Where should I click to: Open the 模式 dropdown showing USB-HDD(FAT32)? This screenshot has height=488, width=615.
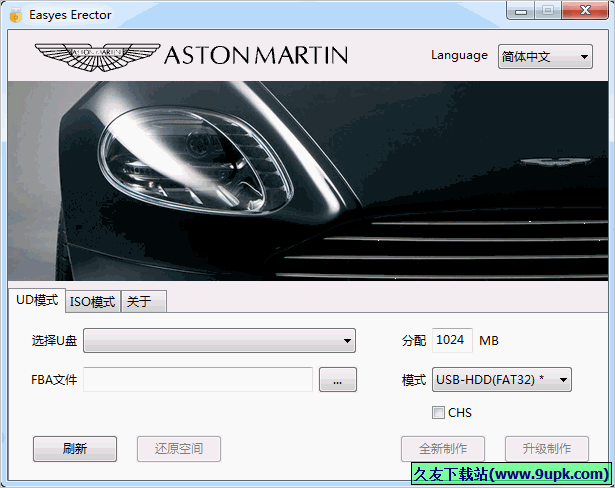[x=502, y=379]
